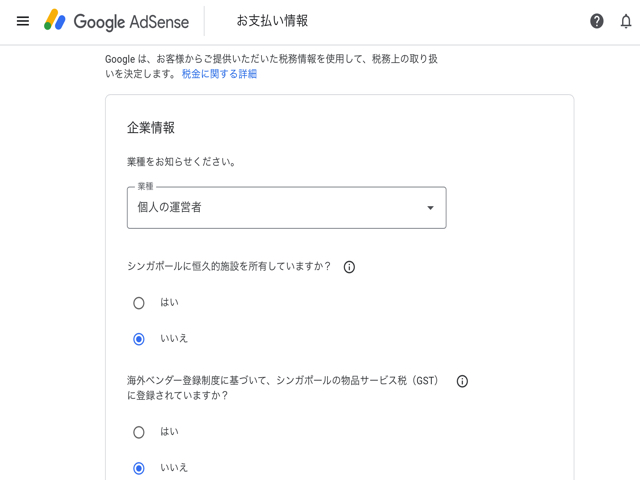
Task: Select はい for the GST registration question
Action: 139,432
